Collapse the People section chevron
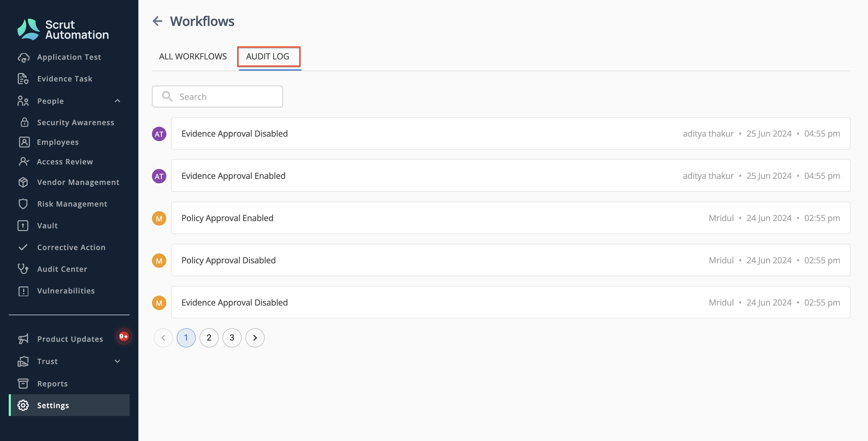Screen dimensions: 868x441 click(x=117, y=101)
